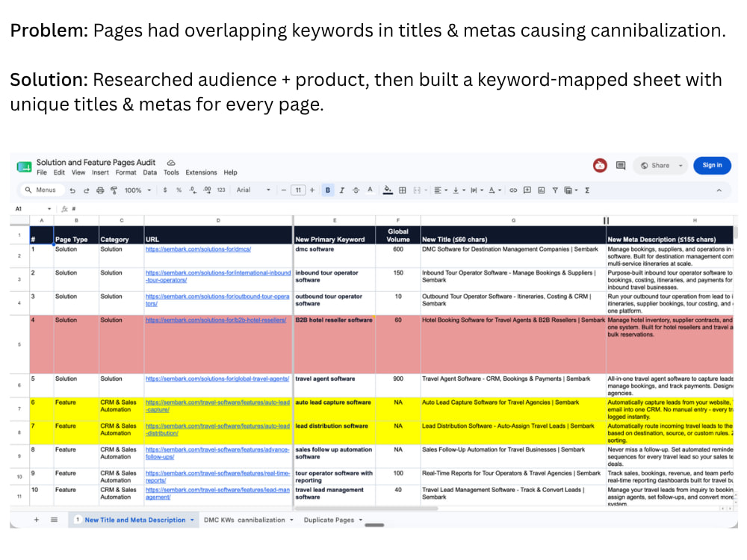
Task: Open the File menu
Action: click(42, 172)
